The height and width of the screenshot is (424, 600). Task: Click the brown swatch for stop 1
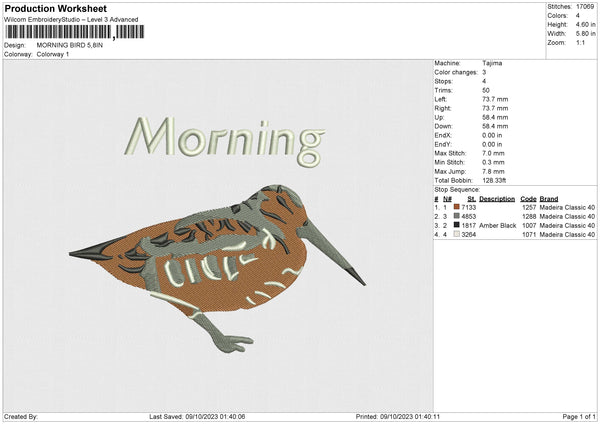click(x=457, y=207)
